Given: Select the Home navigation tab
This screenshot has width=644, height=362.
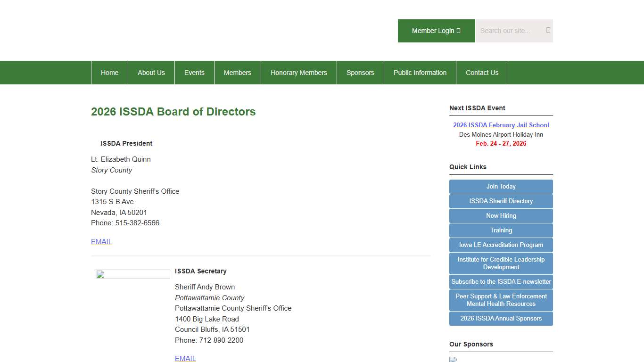Looking at the screenshot, I should pyautogui.click(x=109, y=73).
